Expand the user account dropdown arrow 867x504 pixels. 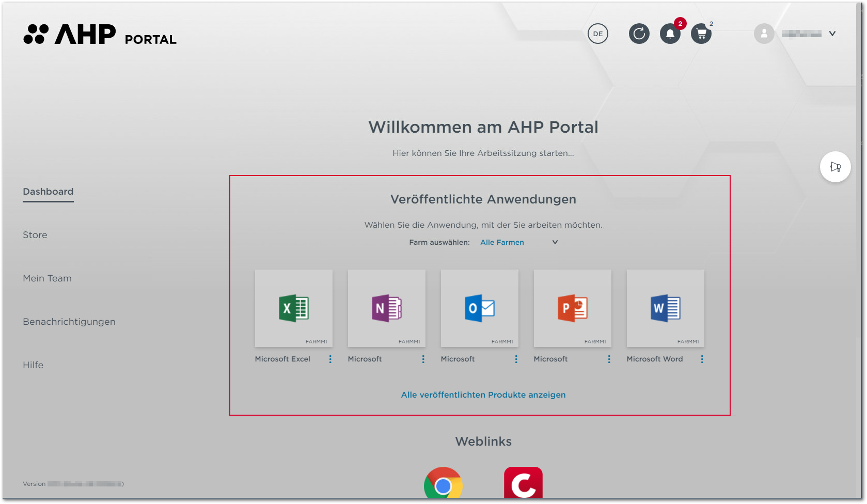[x=832, y=34]
